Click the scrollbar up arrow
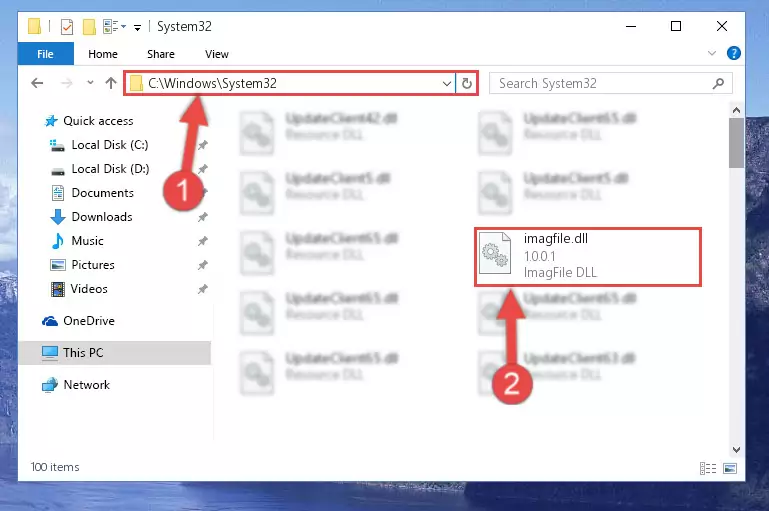The height and width of the screenshot is (511, 769). [736, 110]
